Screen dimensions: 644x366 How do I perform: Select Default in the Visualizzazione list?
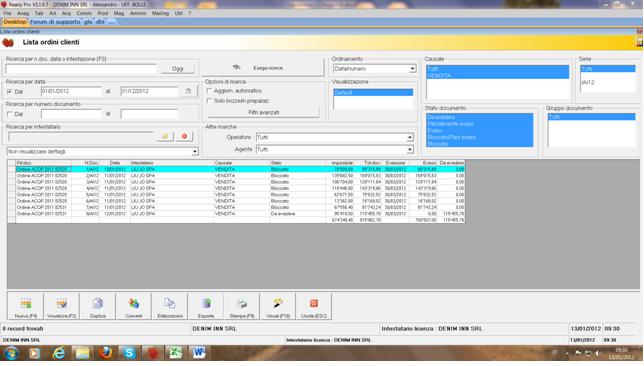pos(373,93)
